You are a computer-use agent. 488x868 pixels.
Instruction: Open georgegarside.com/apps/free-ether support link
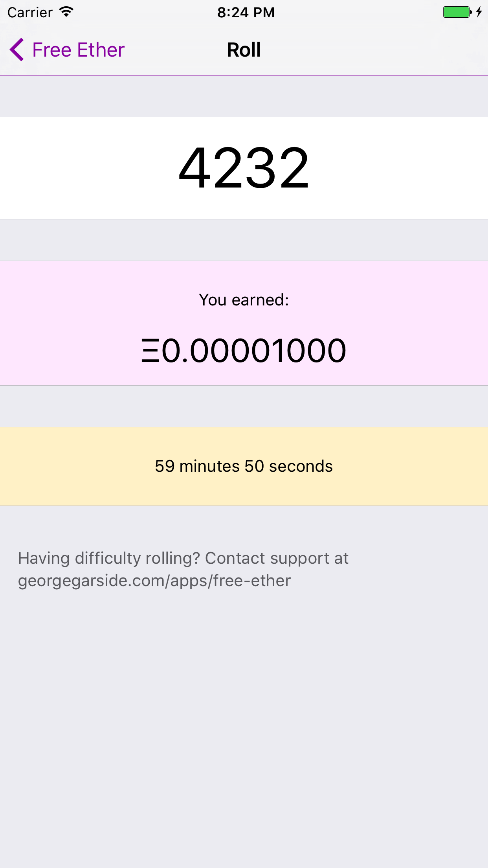154,581
